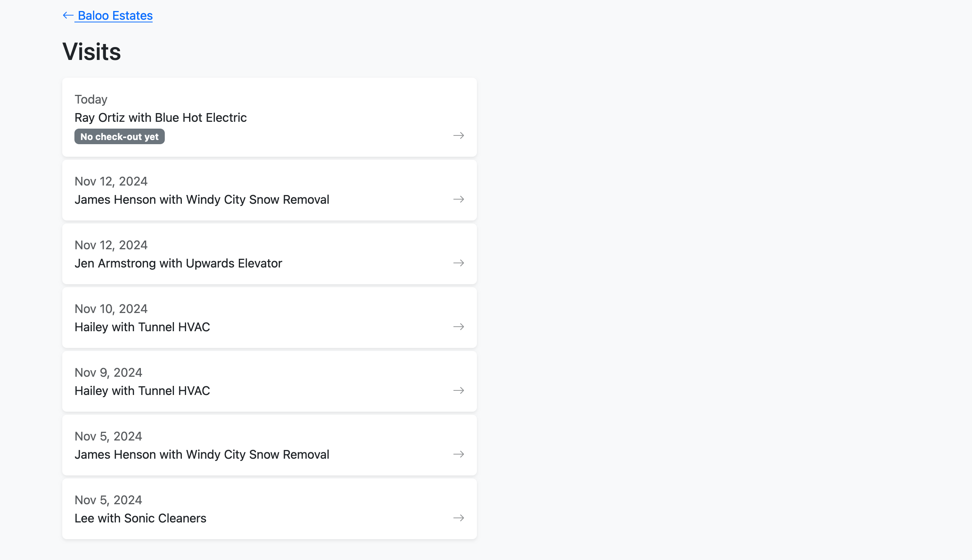972x560 pixels.
Task: Click the arrow on Lee's Sonic Cleaners visit
Action: click(458, 518)
